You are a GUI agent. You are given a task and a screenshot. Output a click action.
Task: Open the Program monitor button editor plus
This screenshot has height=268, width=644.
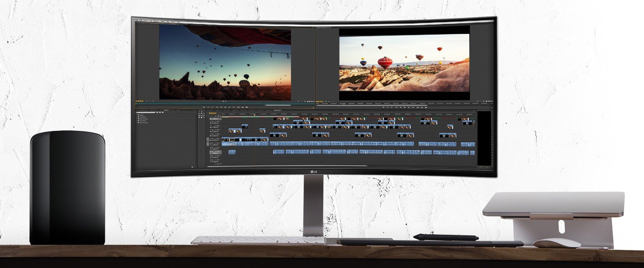coord(492,108)
